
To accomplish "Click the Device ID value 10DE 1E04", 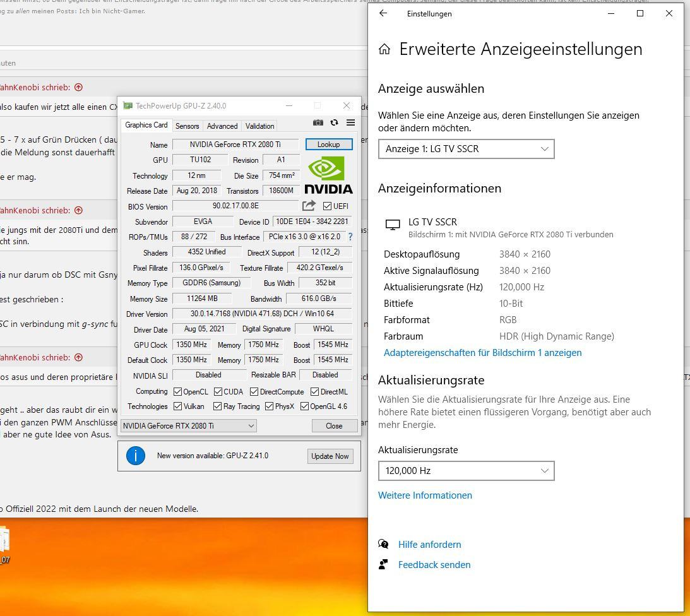I will coord(312,222).
